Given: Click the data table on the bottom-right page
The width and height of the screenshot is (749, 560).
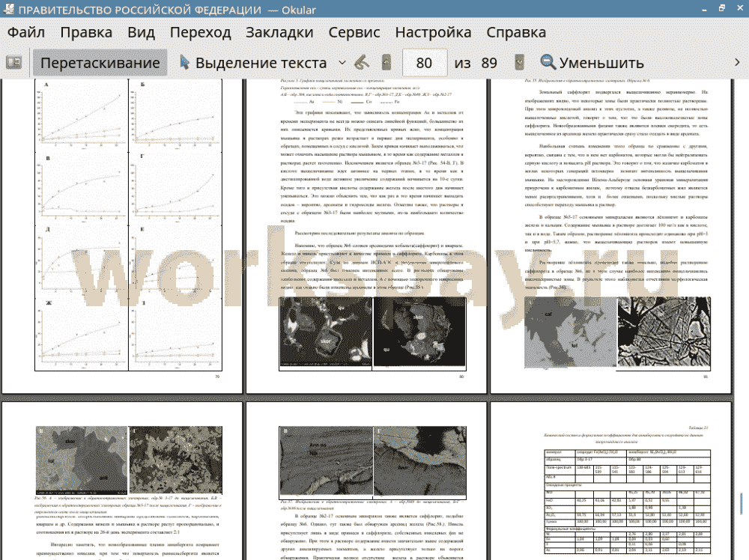Looking at the screenshot, I should point(627,502).
